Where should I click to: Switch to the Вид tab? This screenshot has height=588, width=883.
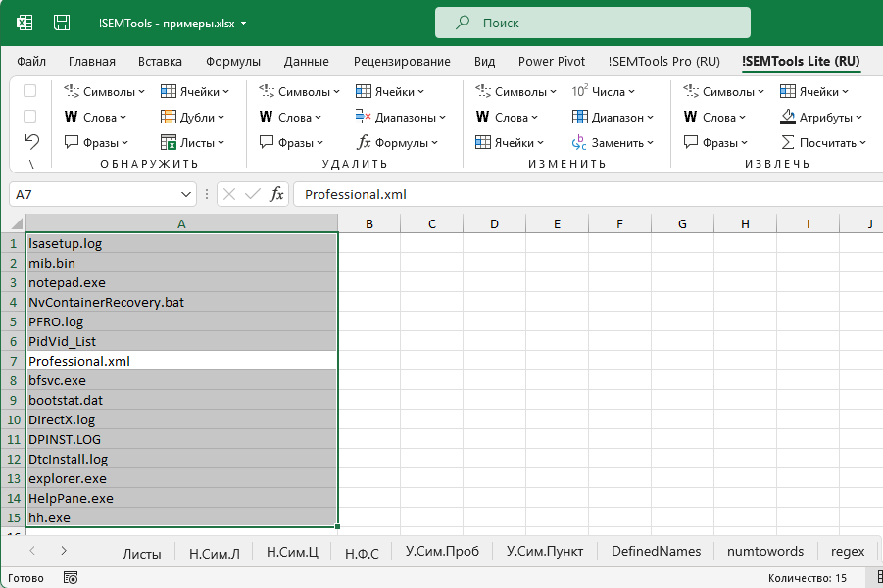pos(484,62)
